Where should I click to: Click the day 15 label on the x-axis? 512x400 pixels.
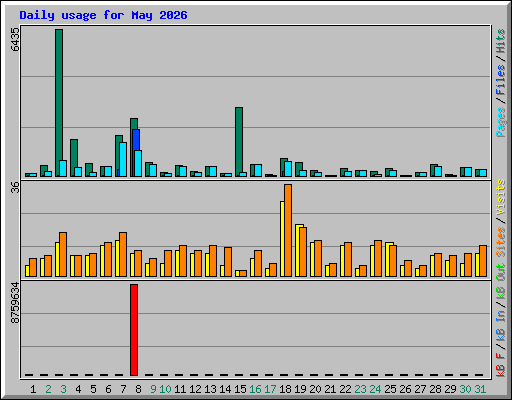tap(240, 389)
